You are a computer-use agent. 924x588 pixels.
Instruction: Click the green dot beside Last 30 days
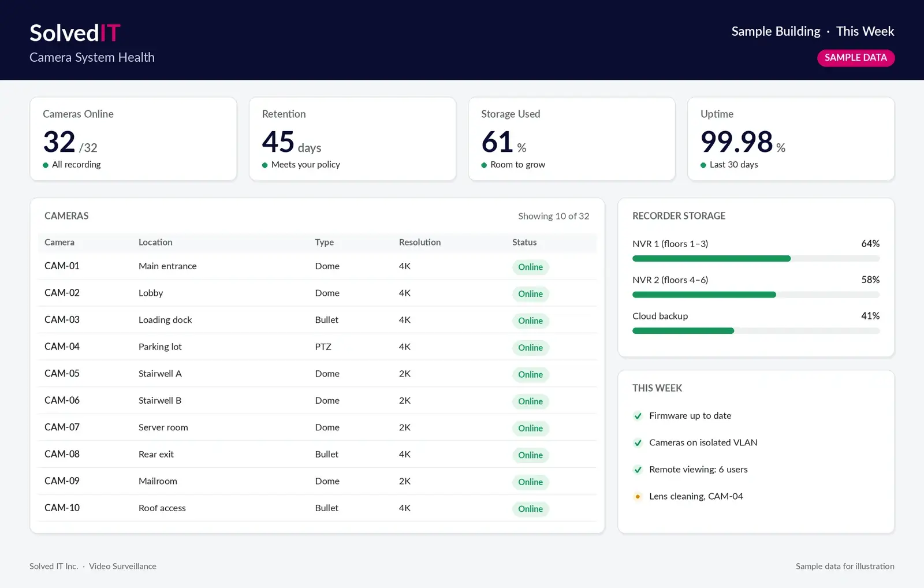pyautogui.click(x=703, y=165)
